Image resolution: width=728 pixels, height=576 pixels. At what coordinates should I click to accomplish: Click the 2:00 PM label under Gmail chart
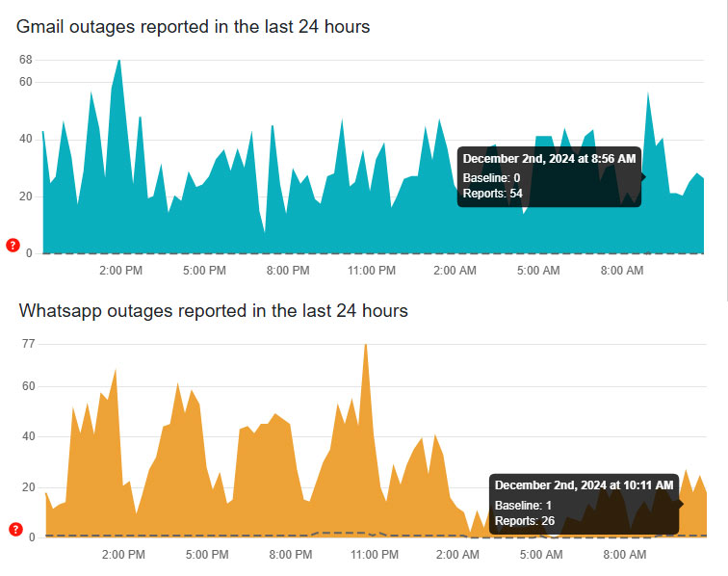(x=120, y=271)
